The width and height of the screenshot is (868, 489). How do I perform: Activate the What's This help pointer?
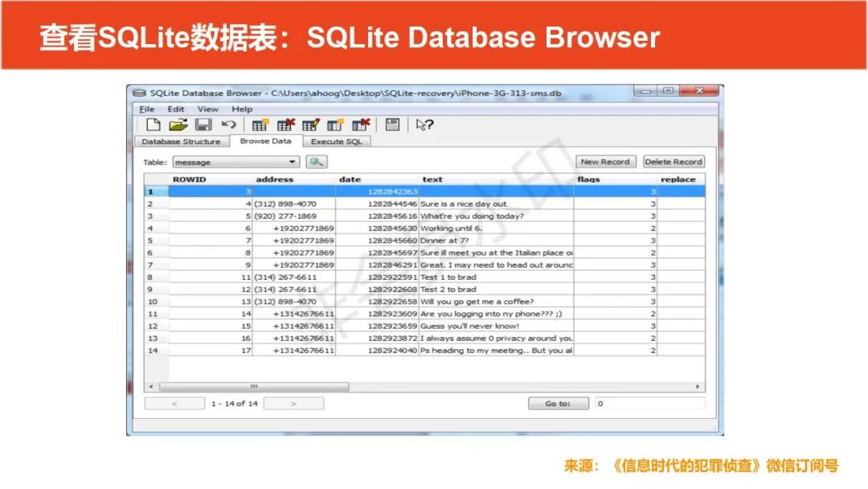pos(424,125)
